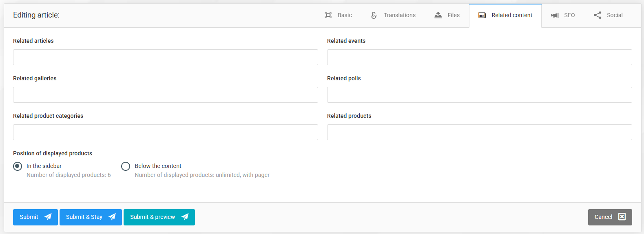Click the Basic tab frame icon

click(x=328, y=15)
